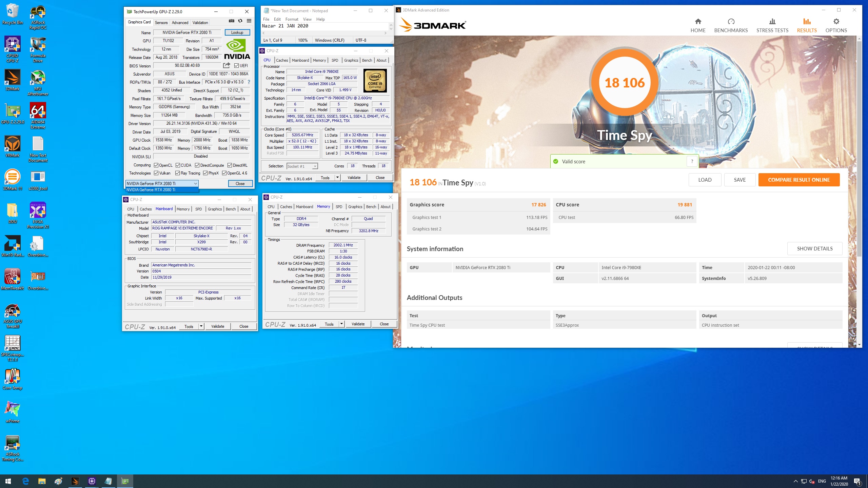The height and width of the screenshot is (488, 868).
Task: Click GPU-Z refresh icon
Action: [x=240, y=21]
